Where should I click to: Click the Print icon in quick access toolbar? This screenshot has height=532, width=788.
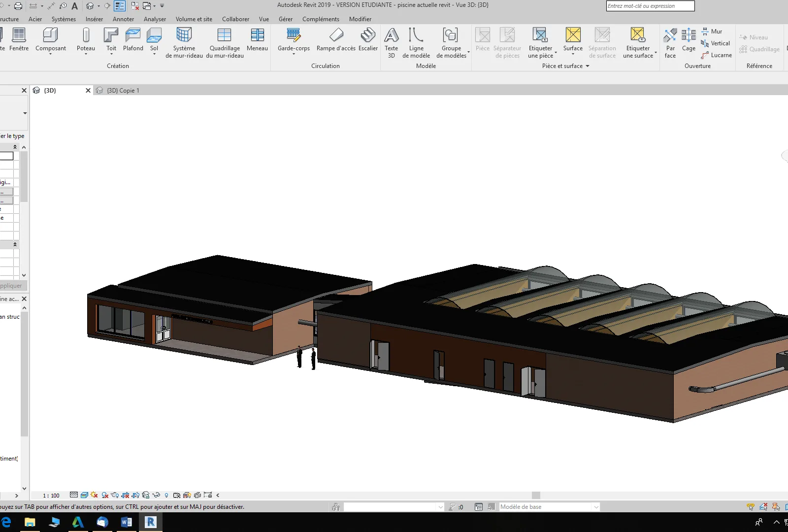(18, 6)
